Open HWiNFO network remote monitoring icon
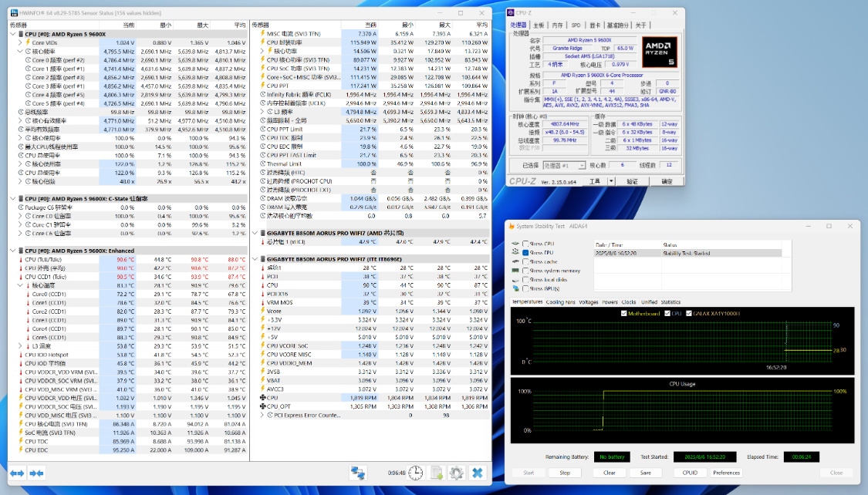This screenshot has width=868, height=495. [x=357, y=472]
